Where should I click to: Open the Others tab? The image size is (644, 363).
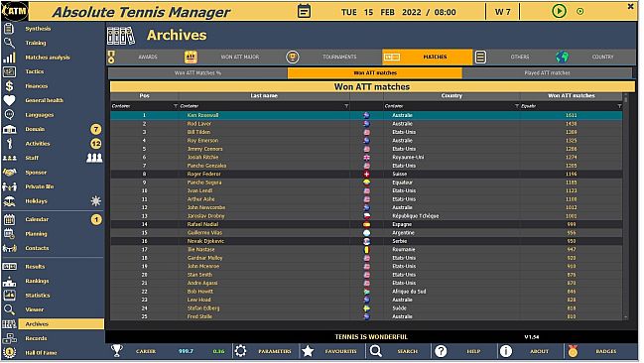pyautogui.click(x=513, y=57)
